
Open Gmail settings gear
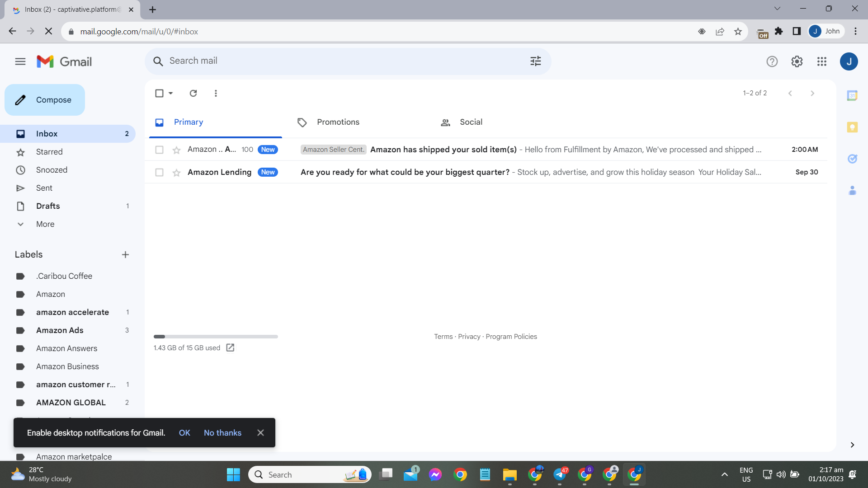(x=797, y=61)
